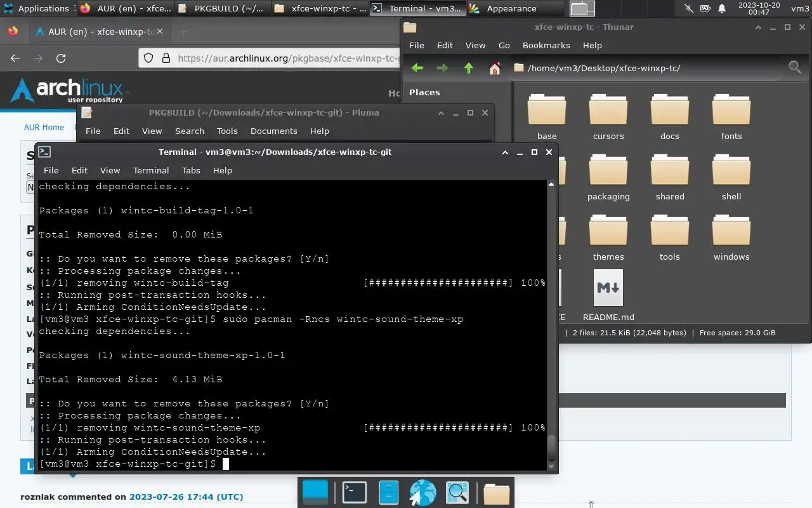The width and height of the screenshot is (812, 508).
Task: Select the fonts folder in Thunar
Action: pyautogui.click(x=731, y=117)
